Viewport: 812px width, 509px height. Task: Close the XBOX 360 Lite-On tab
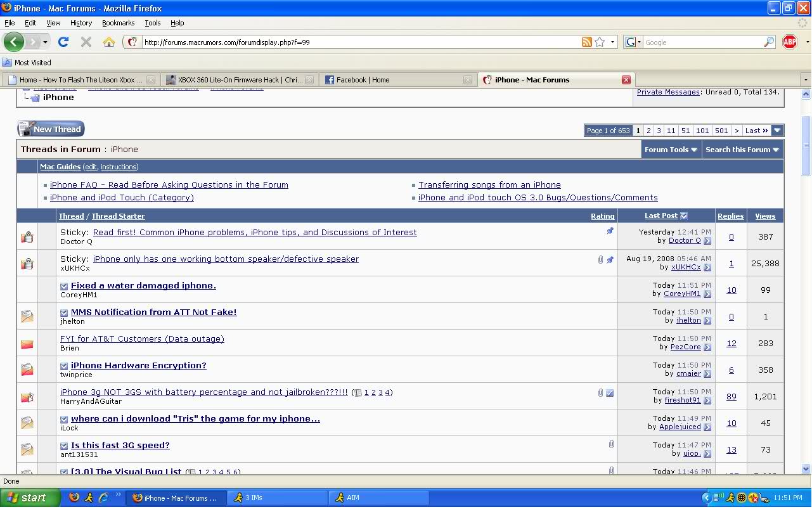[309, 80]
